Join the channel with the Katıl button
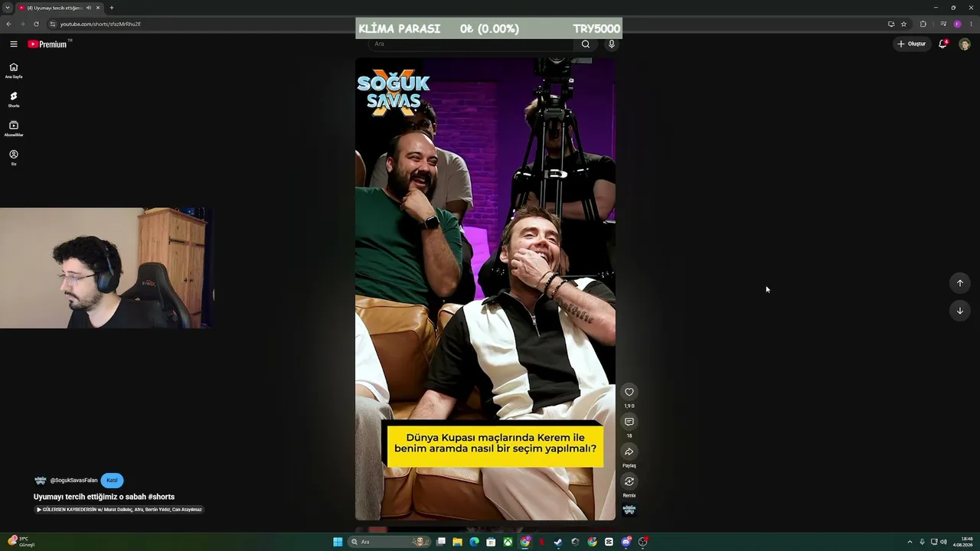980x551 pixels. [x=112, y=481]
